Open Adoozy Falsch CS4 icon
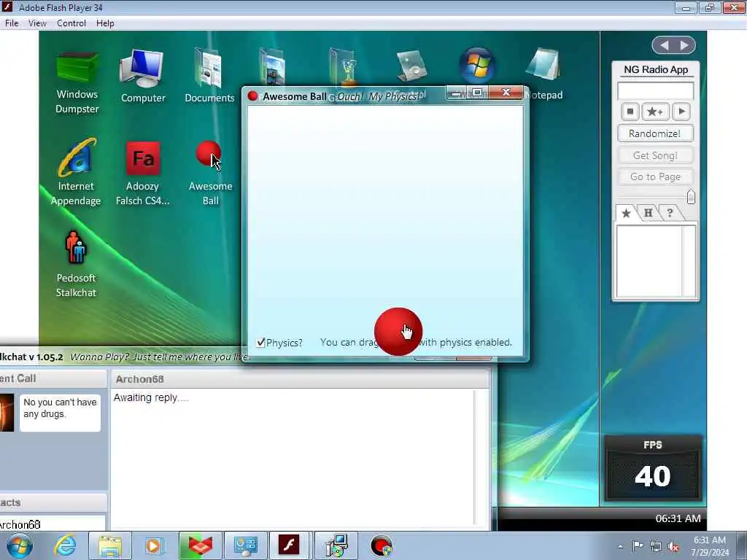 coord(142,174)
